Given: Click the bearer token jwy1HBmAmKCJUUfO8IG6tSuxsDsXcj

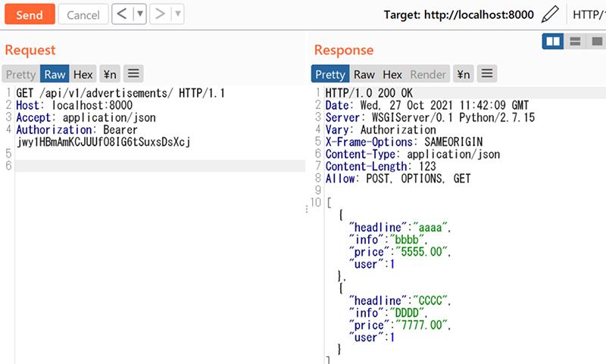Looking at the screenshot, I should (103, 142).
